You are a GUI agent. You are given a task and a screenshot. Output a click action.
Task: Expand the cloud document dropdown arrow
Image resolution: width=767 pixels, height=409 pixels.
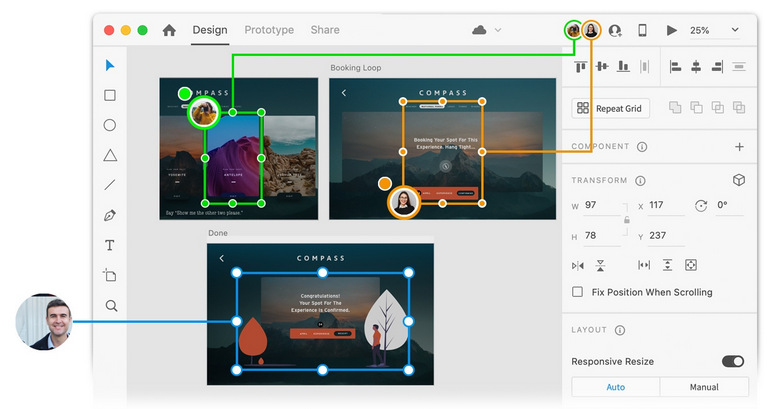[498, 30]
